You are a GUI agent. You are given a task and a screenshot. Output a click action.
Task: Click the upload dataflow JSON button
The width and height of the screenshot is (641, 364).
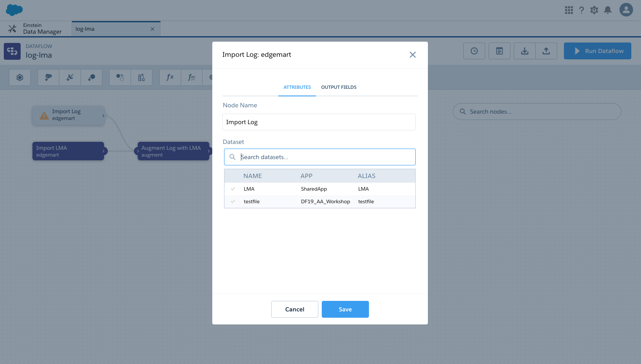click(546, 51)
